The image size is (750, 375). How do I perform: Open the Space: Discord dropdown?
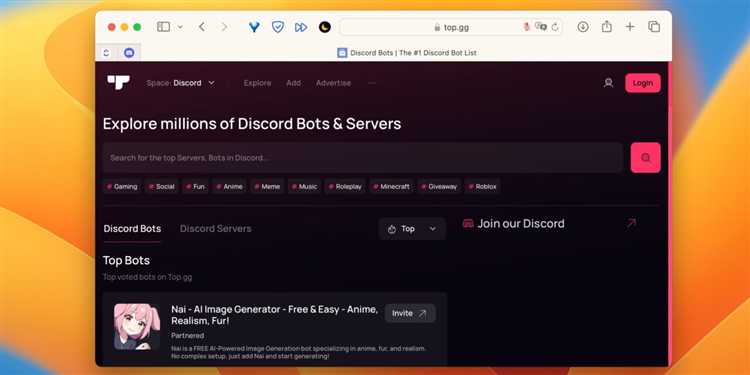180,83
